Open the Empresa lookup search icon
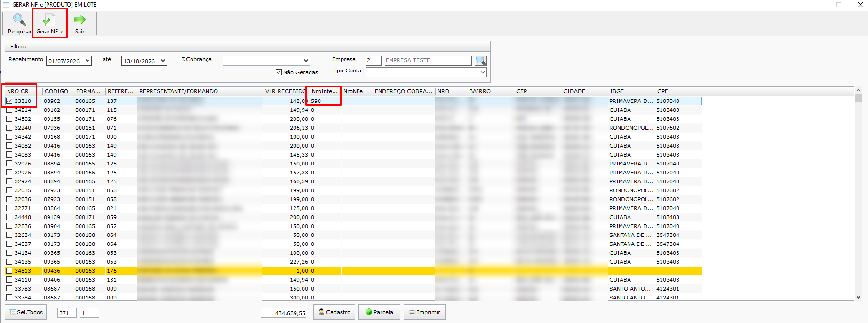This screenshot has height=323, width=868. [481, 61]
